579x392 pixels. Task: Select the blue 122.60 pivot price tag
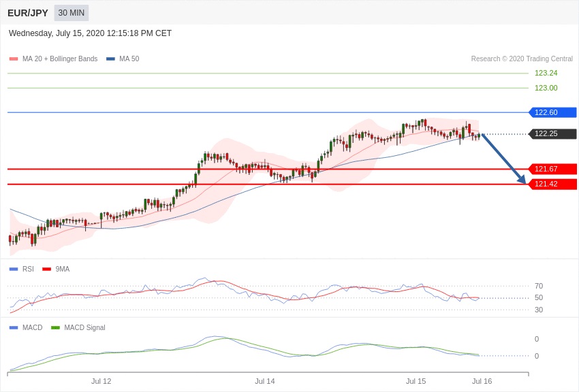point(552,112)
